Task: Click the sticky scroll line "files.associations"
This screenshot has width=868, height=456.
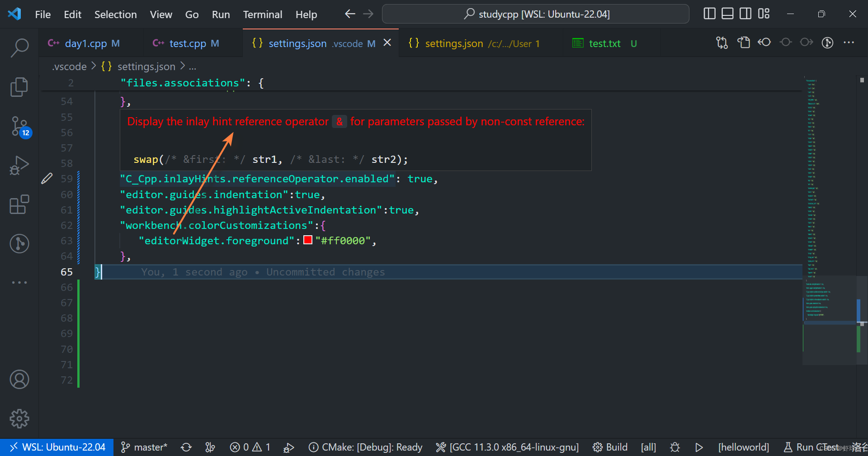Action: pyautogui.click(x=192, y=83)
